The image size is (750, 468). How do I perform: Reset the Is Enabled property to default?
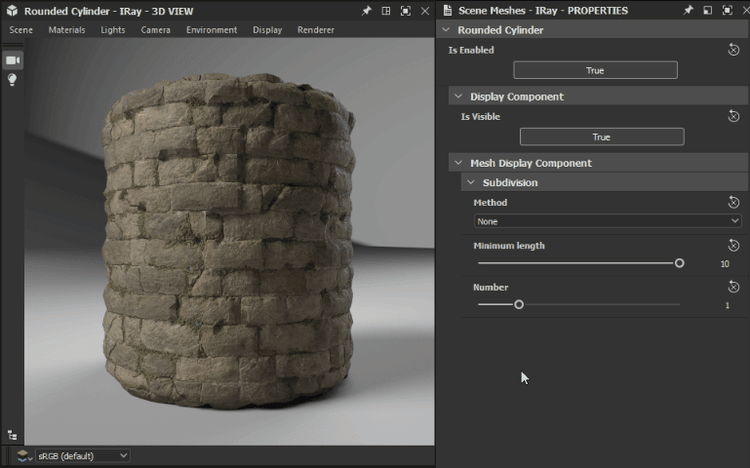click(x=733, y=50)
